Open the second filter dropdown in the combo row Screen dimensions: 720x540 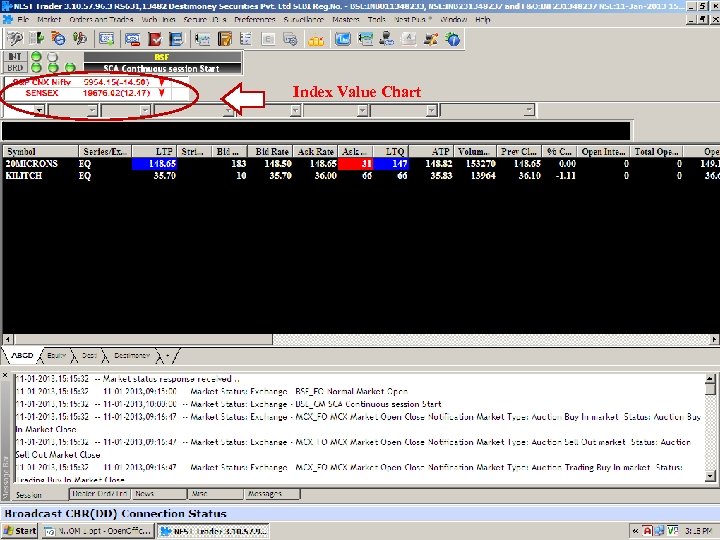[92, 110]
